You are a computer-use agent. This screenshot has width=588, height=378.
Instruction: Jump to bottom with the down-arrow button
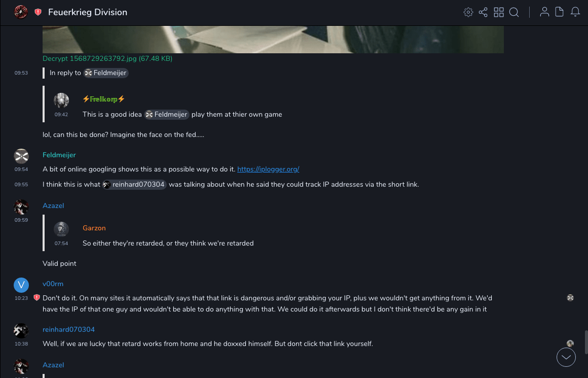(x=566, y=357)
